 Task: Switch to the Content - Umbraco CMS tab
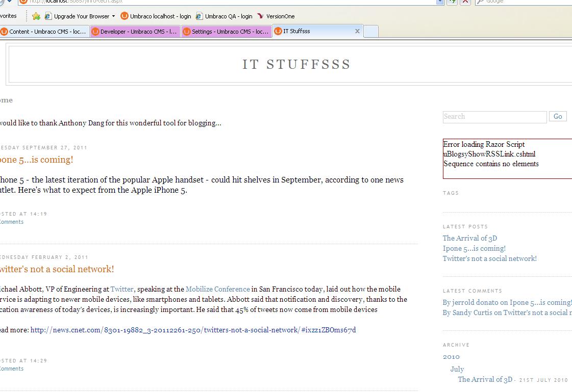pos(44,32)
